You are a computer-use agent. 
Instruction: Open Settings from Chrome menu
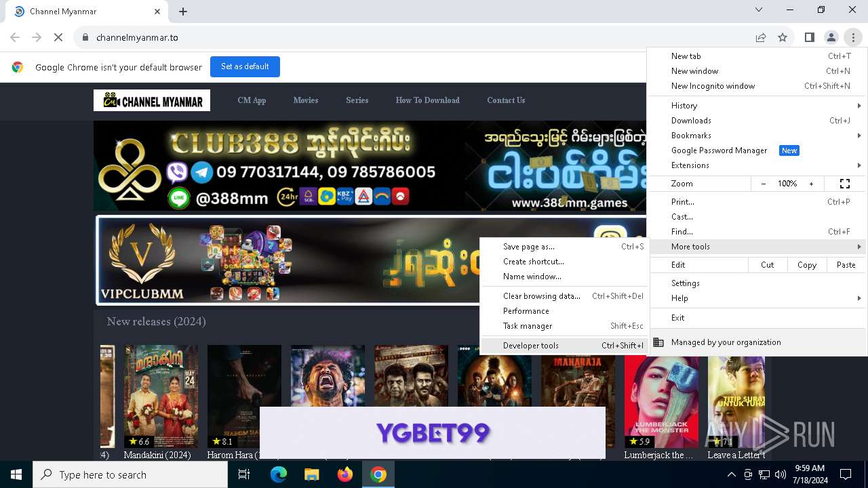point(758,283)
